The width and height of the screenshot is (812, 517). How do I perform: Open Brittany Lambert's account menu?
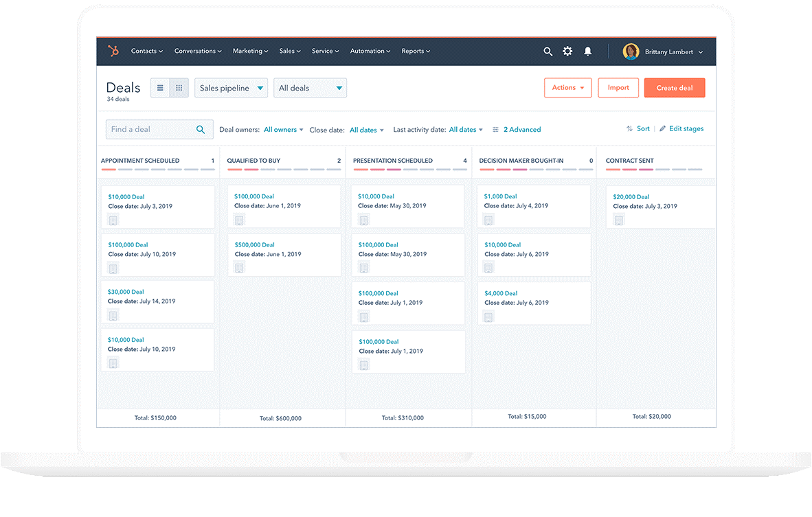[670, 51]
